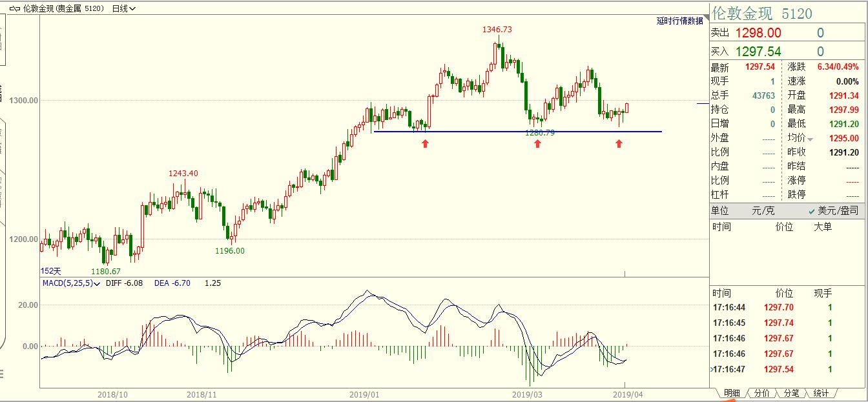Open the 分笔 tab
Viewport: 868px width, 402px height.
click(791, 393)
